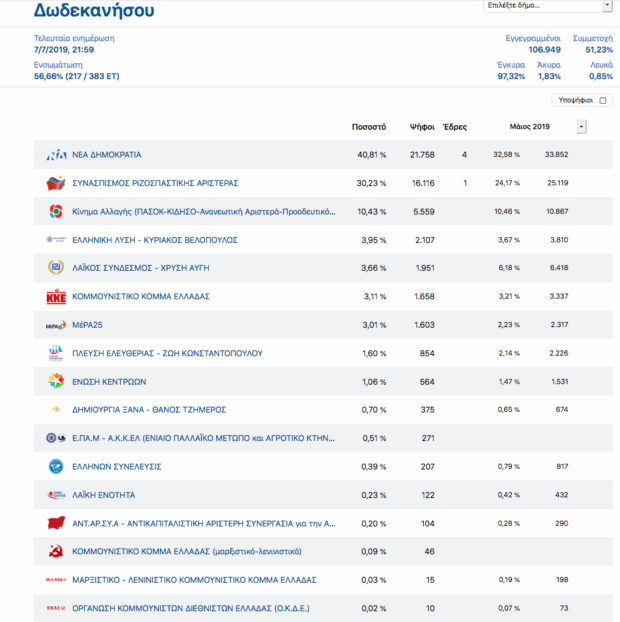
Task: Sort by the Ψήφοι column header
Action: pos(422,127)
